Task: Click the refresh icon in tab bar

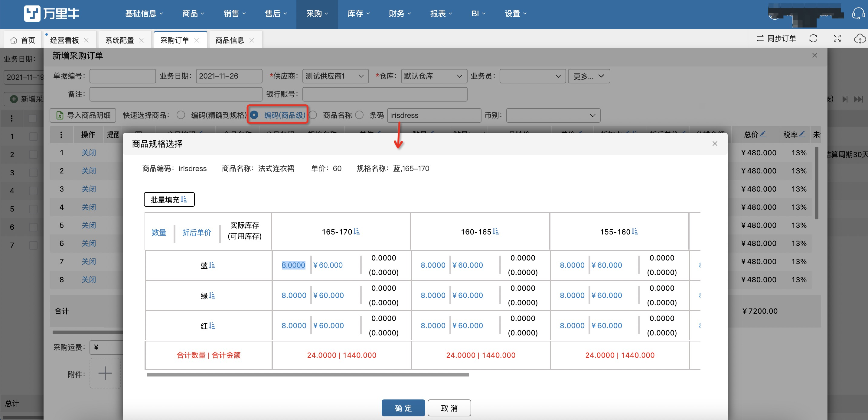Action: 813,39
